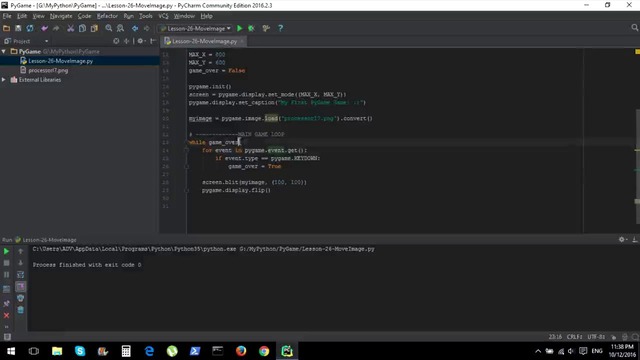The height and width of the screenshot is (360, 640).
Task: Open Firefox from the taskbar
Action: [x=241, y=351]
